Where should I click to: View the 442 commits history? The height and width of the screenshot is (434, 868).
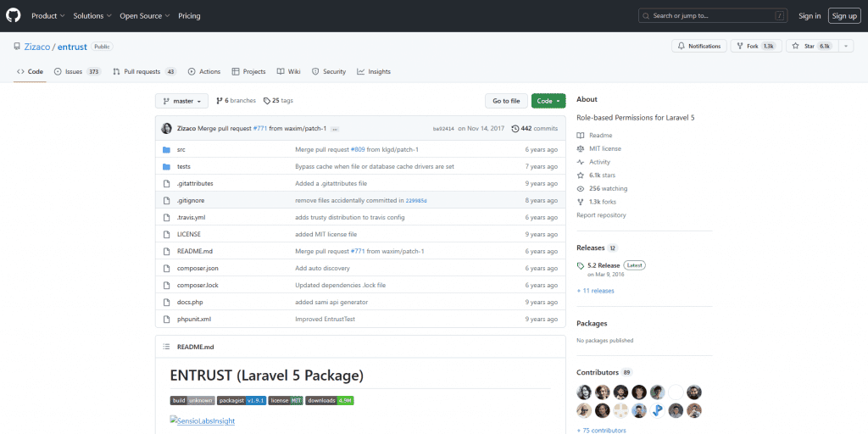pos(535,129)
